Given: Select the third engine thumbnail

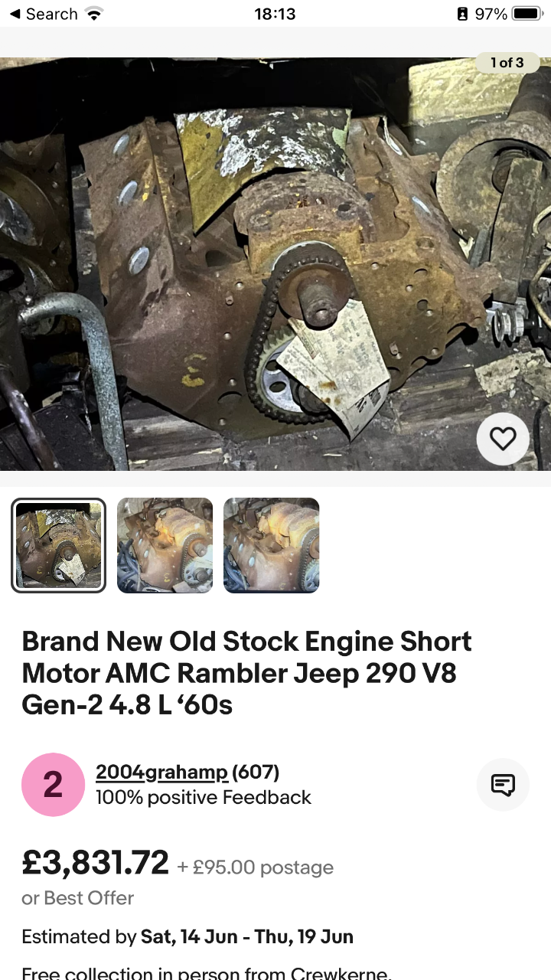Looking at the screenshot, I should pyautogui.click(x=271, y=545).
